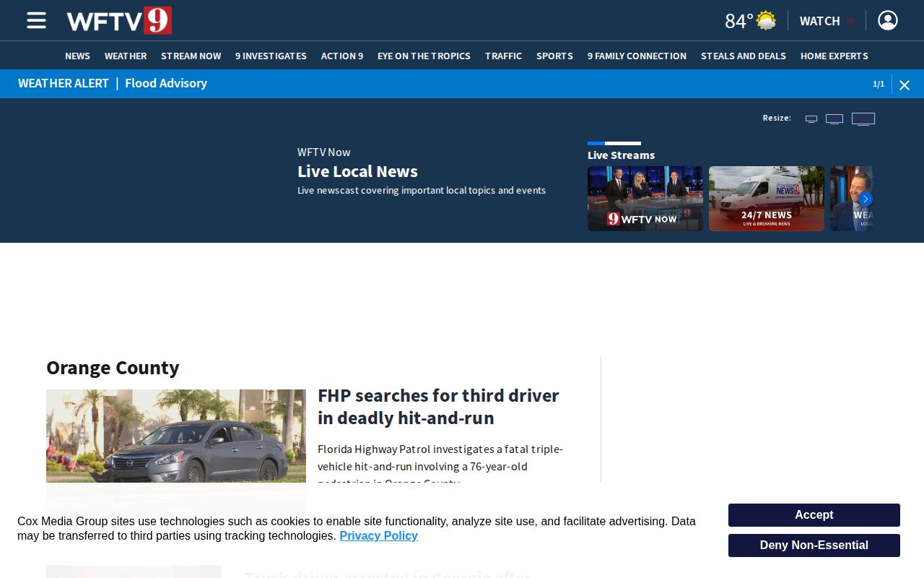Viewport: 924px width, 578px height.
Task: Go to STREAM NOW
Action: pos(191,56)
